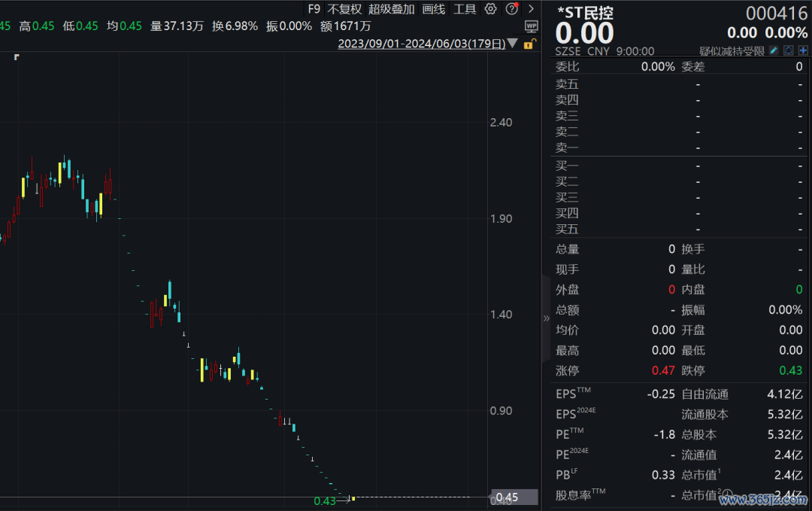Viewport: 812px width, 511px height.
Task: Click the 0.45 price marker on axis
Action: 514,497
